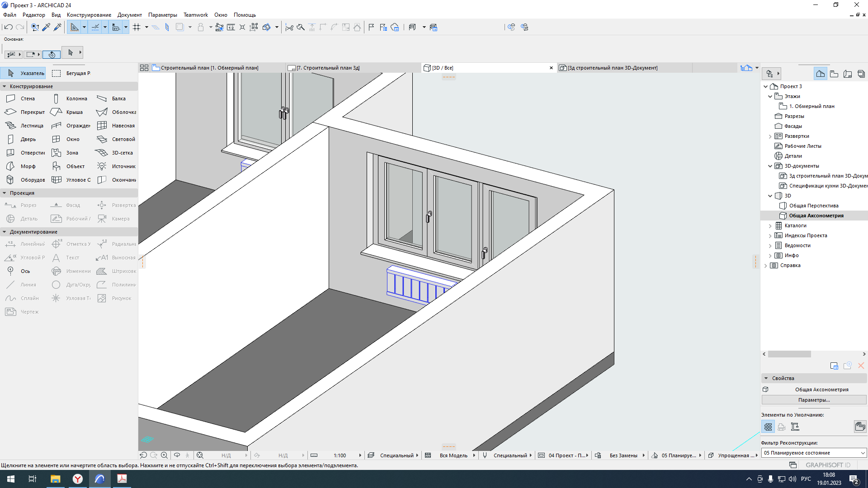Switch to 3D/Все view tab
This screenshot has height=488, width=868.
[442, 67]
